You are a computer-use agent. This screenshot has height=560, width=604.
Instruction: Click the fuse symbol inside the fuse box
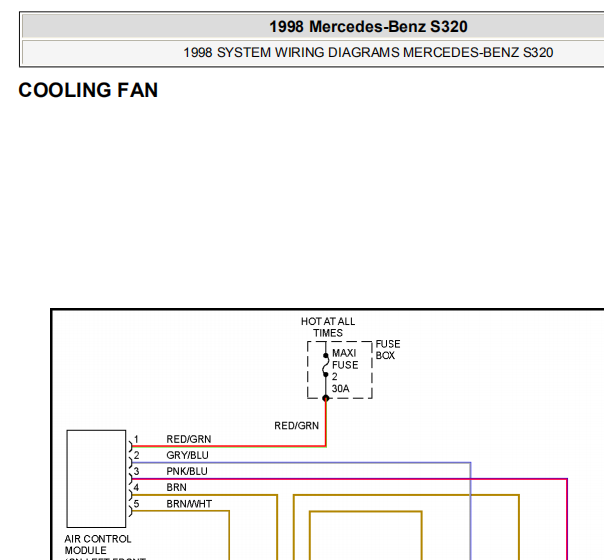point(325,365)
